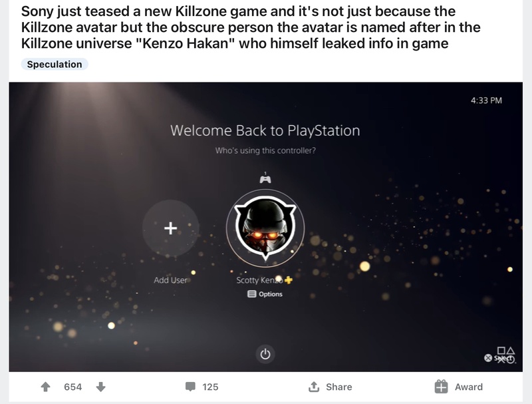Image resolution: width=532 pixels, height=404 pixels.
Task: Click the share arrow icon
Action: [314, 387]
